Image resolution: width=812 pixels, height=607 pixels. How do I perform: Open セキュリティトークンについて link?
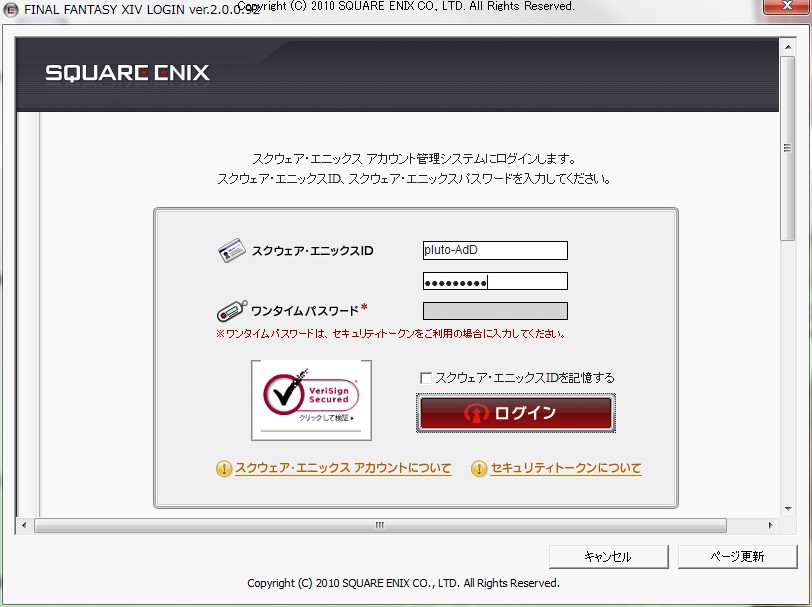tap(566, 468)
